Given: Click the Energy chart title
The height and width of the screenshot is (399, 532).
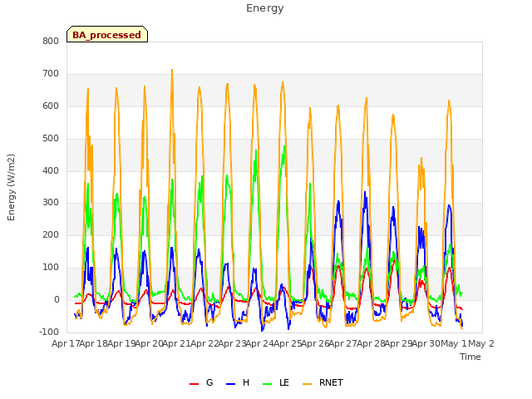Looking at the screenshot, I should click(264, 8).
